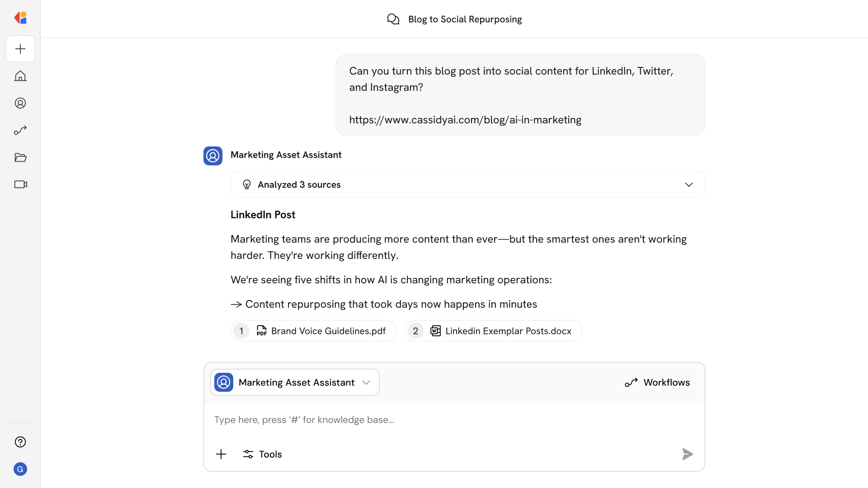Image resolution: width=868 pixels, height=488 pixels.
Task: Collapse the sources list via its chevron
Action: point(689,184)
